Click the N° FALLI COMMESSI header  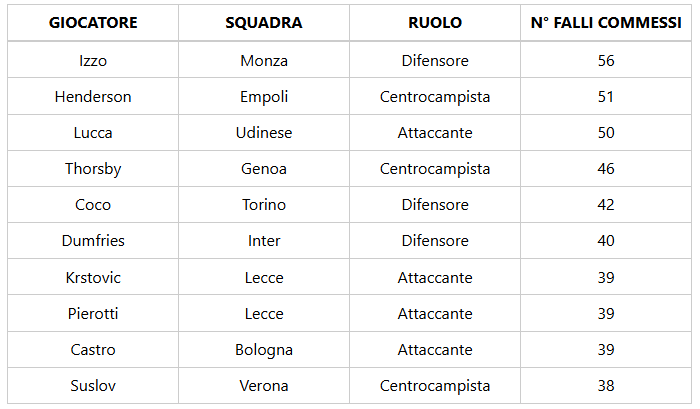click(606, 23)
